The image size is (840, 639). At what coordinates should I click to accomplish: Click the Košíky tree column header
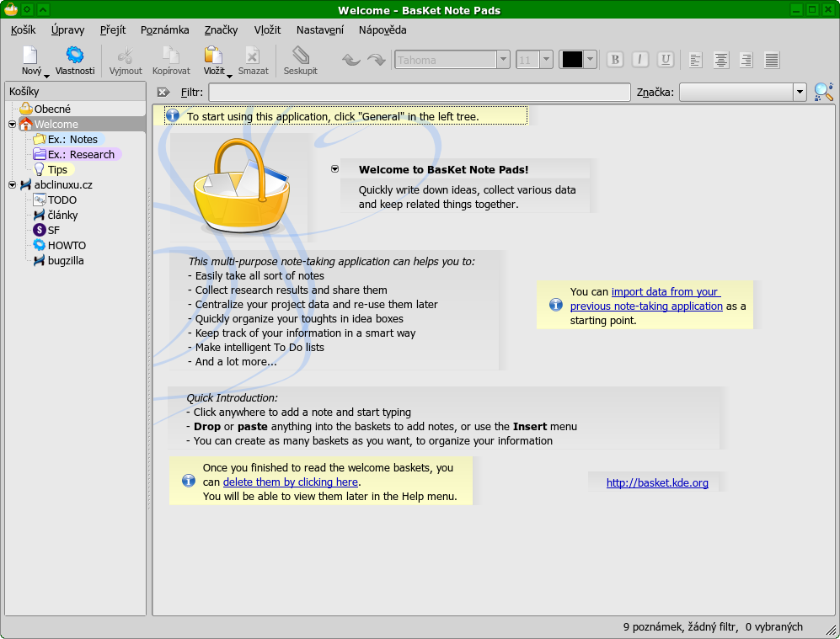(x=75, y=91)
